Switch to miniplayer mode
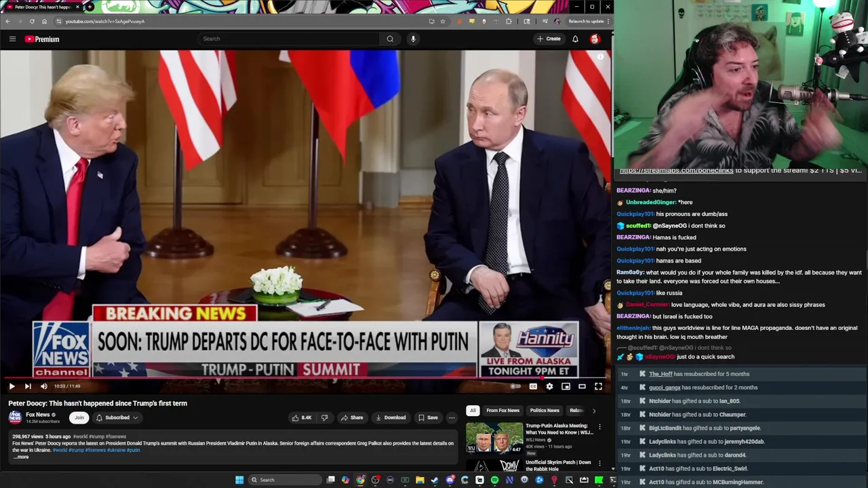868x488 pixels. pos(566,386)
